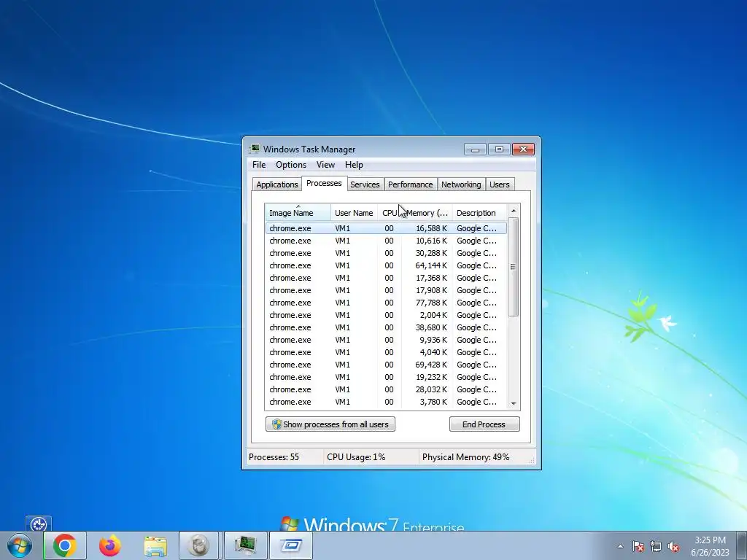This screenshot has width=747, height=560.
Task: Click the process list scrollbar thumb
Action: [x=513, y=267]
